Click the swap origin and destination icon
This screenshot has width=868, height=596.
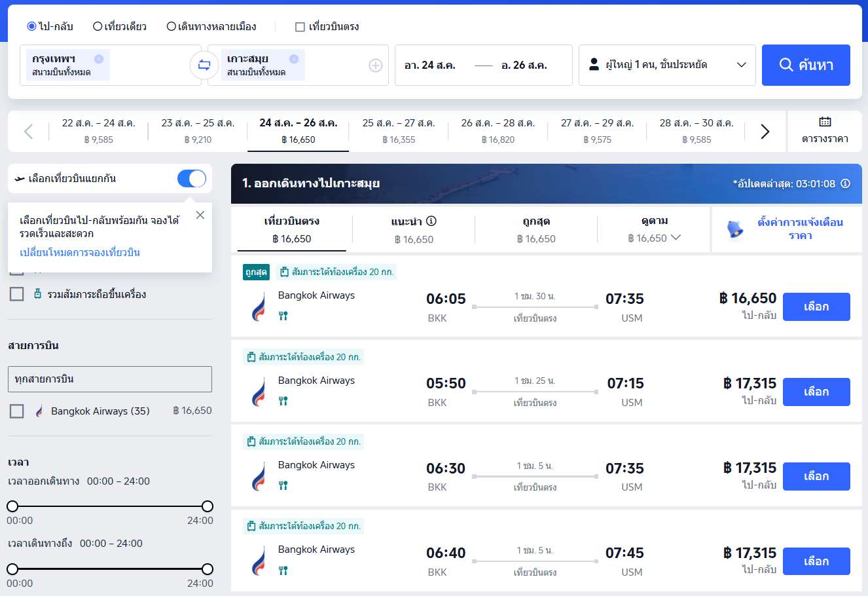204,65
